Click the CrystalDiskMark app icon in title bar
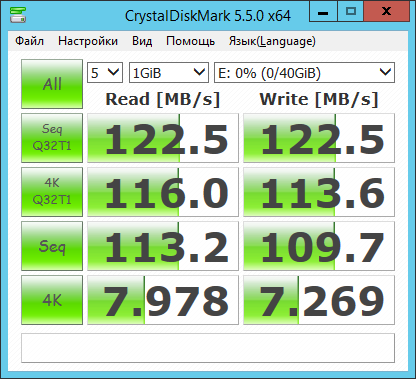416x379 pixels. point(18,15)
